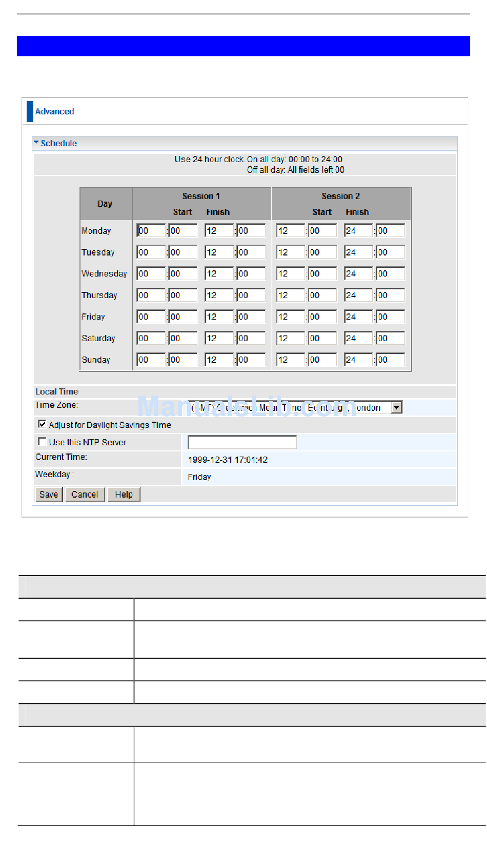
Task: Select the Time Zone combo box
Action: click(290, 408)
